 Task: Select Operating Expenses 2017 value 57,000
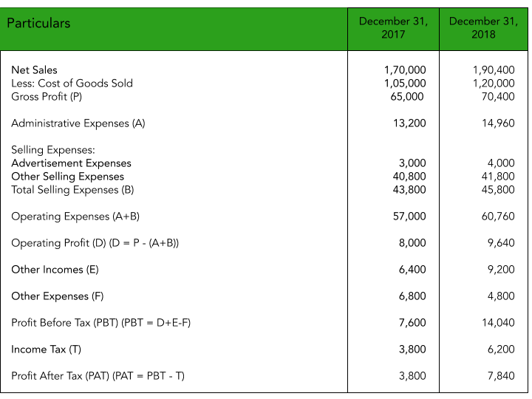coord(410,216)
